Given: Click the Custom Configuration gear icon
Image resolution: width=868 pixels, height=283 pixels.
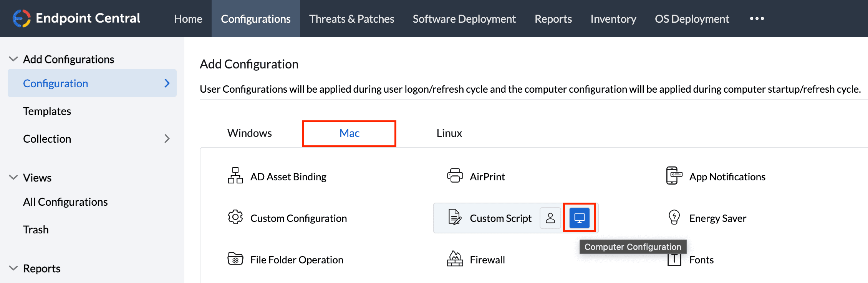Looking at the screenshot, I should coord(235,217).
